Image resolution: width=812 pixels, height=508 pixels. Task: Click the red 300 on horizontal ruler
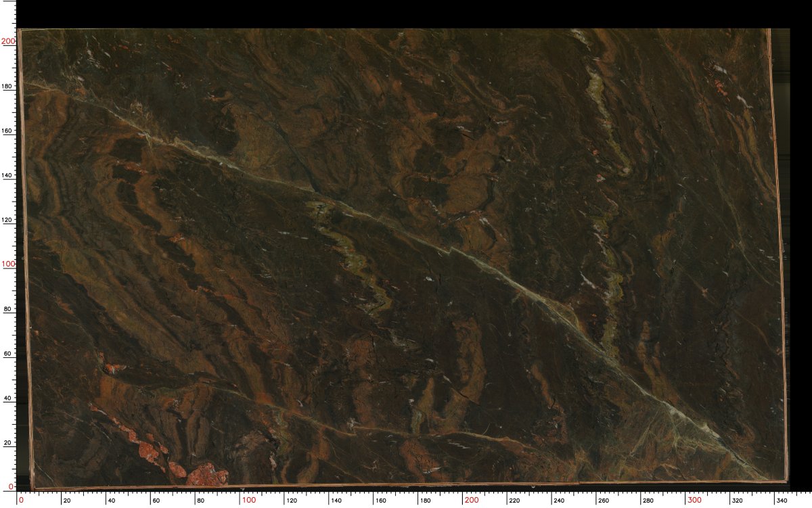coord(695,500)
